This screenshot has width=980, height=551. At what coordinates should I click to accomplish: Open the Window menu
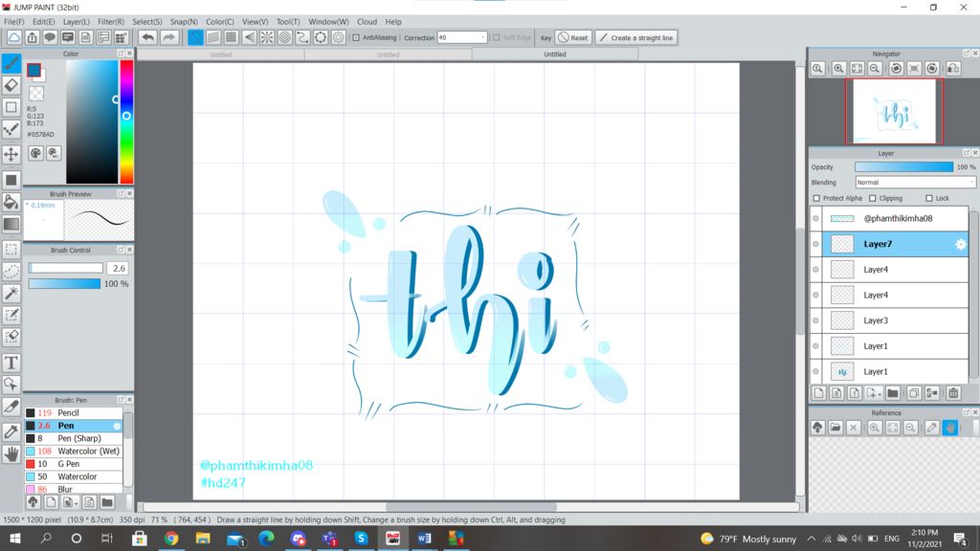point(328,21)
